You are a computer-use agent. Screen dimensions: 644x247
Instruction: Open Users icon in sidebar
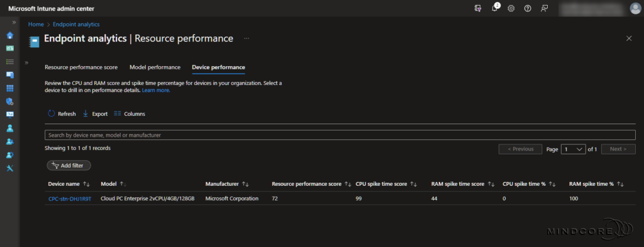10,128
